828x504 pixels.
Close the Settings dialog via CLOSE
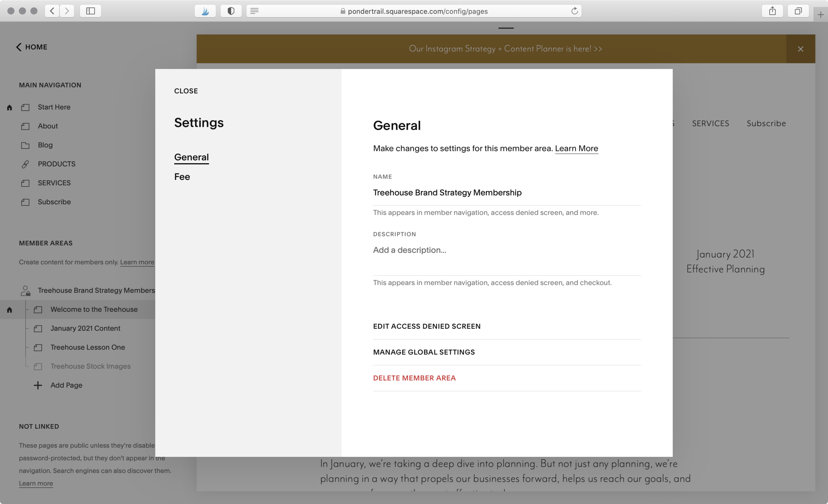[x=186, y=91]
